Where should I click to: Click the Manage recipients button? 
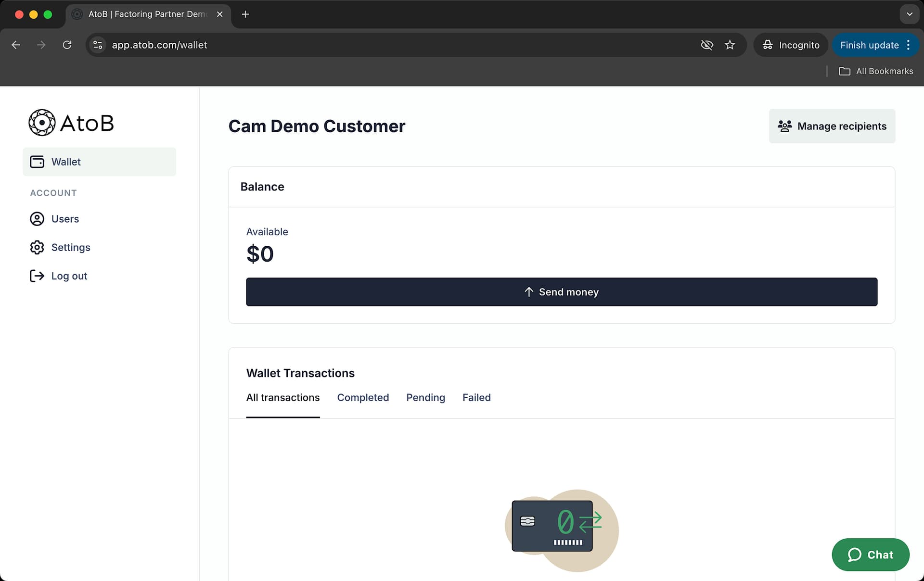point(832,126)
